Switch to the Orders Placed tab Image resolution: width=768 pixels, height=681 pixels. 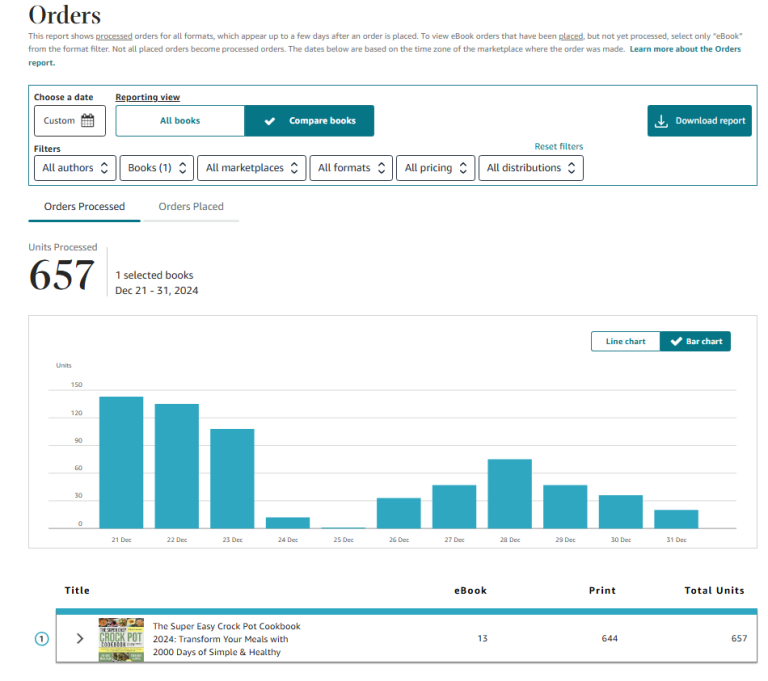click(x=191, y=207)
